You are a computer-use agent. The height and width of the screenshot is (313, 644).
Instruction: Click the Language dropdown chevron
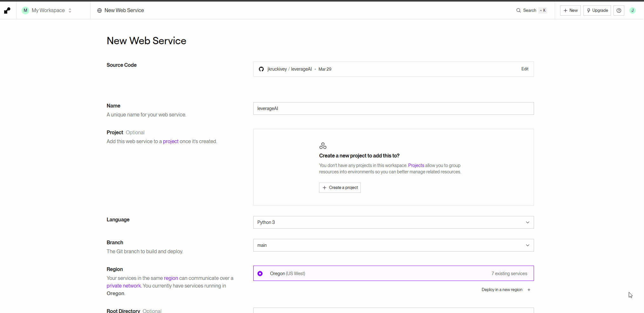[528, 222]
